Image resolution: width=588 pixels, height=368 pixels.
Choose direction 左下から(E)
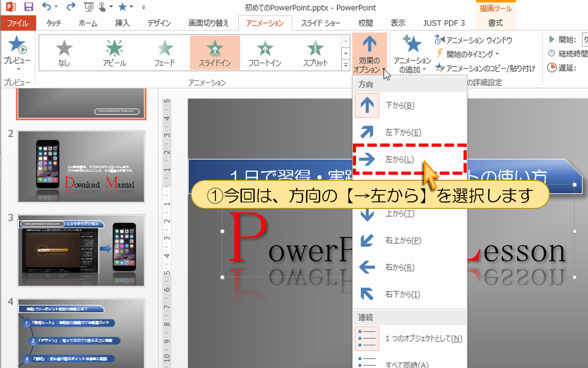410,132
